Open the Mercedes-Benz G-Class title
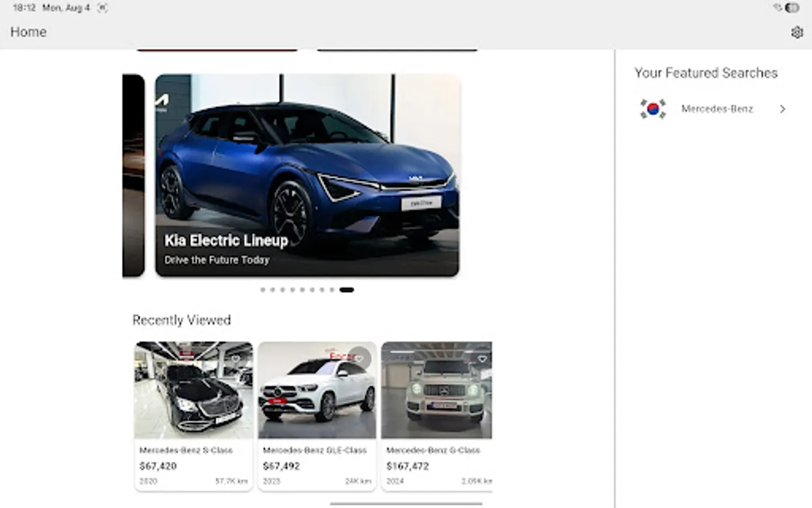Image resolution: width=812 pixels, height=508 pixels. click(x=433, y=450)
